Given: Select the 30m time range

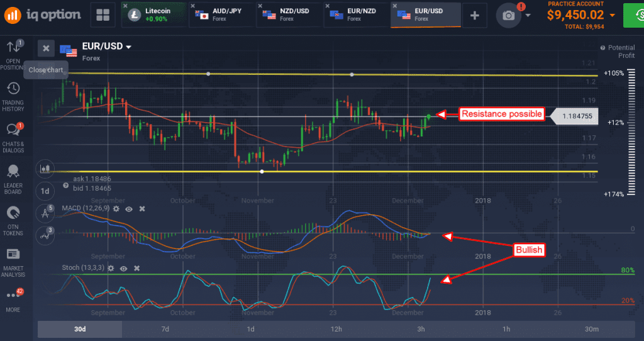Looking at the screenshot, I should (x=591, y=329).
